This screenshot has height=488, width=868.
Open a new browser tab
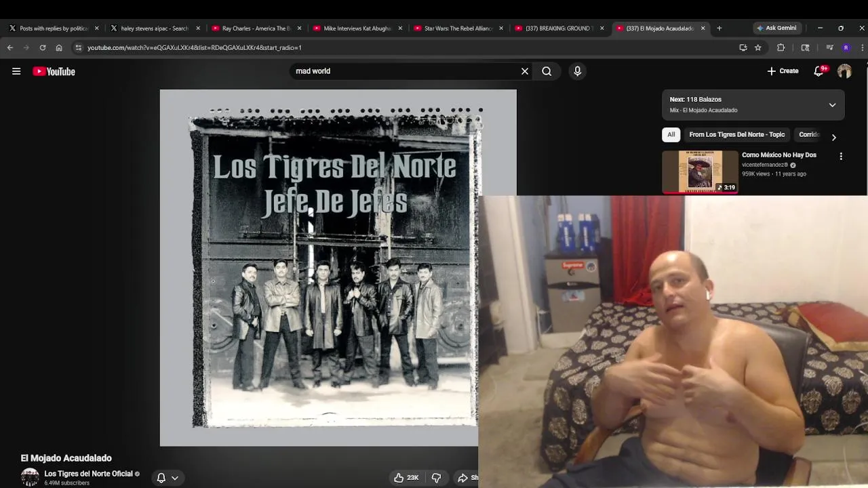click(719, 28)
